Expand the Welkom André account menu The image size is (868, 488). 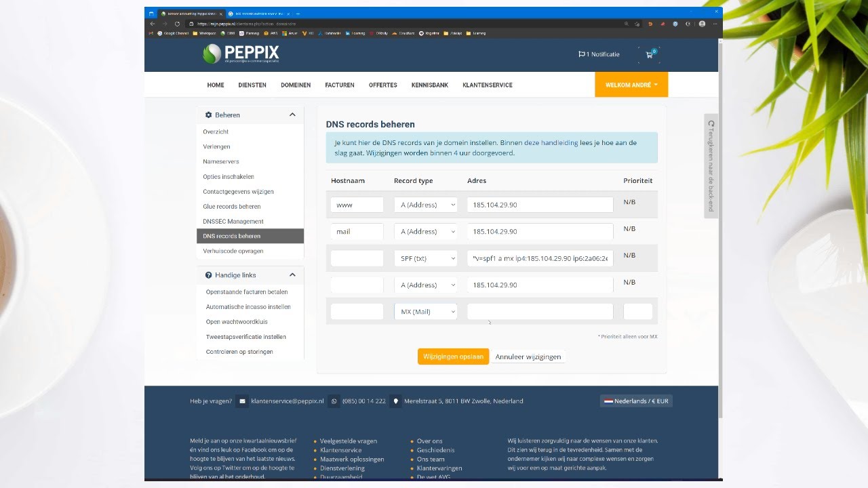coord(631,85)
